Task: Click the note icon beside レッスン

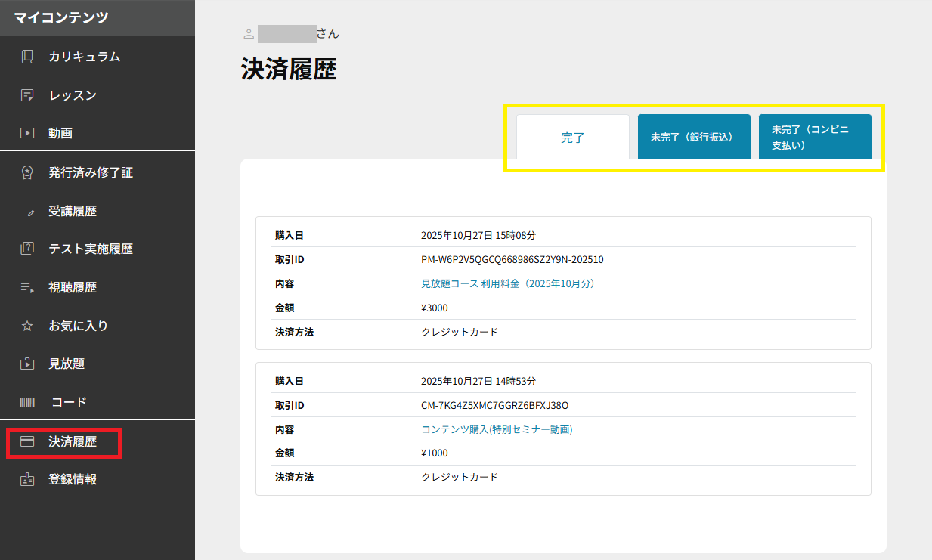Action: pyautogui.click(x=27, y=95)
